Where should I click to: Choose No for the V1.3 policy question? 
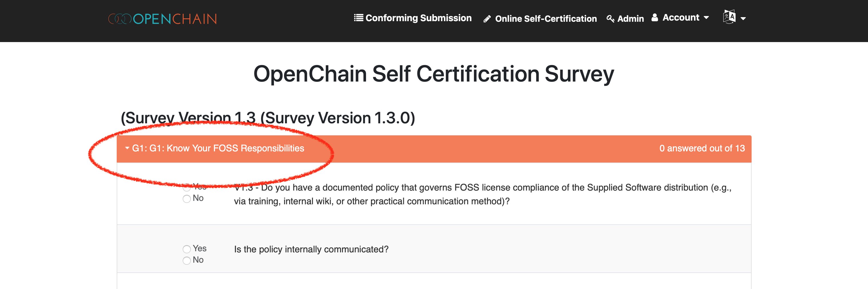pyautogui.click(x=187, y=198)
